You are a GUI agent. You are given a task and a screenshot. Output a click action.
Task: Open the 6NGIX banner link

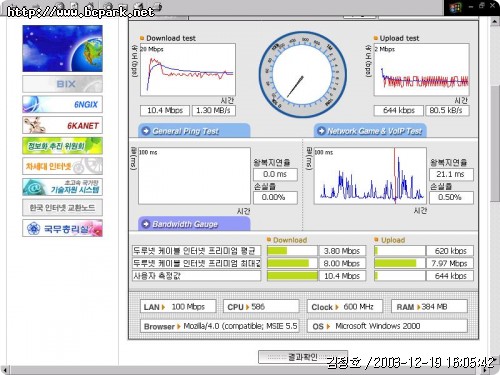point(62,104)
